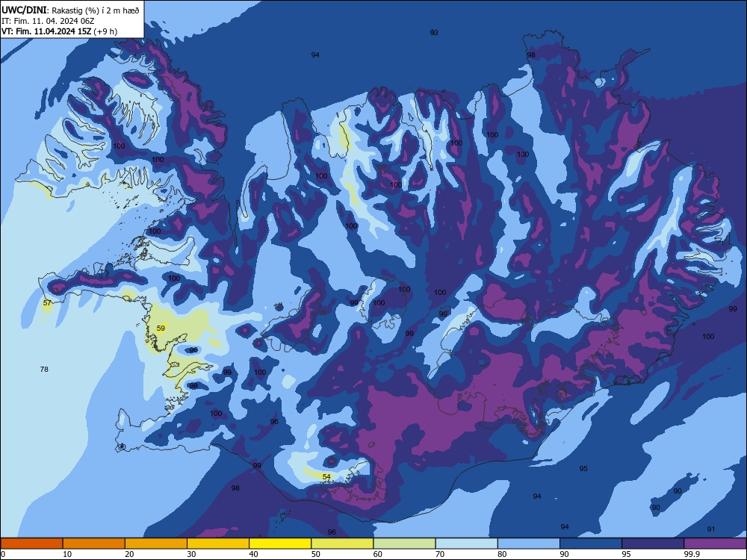Click the pale blue 70–80 legend swatch
The image size is (747, 560).
point(466,544)
